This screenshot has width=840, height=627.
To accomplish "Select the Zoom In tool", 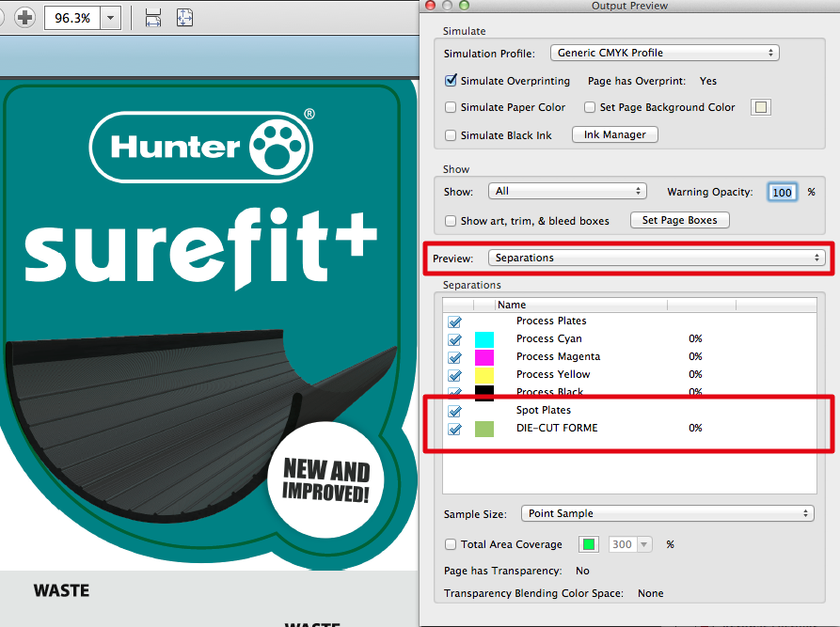I will pos(24,17).
